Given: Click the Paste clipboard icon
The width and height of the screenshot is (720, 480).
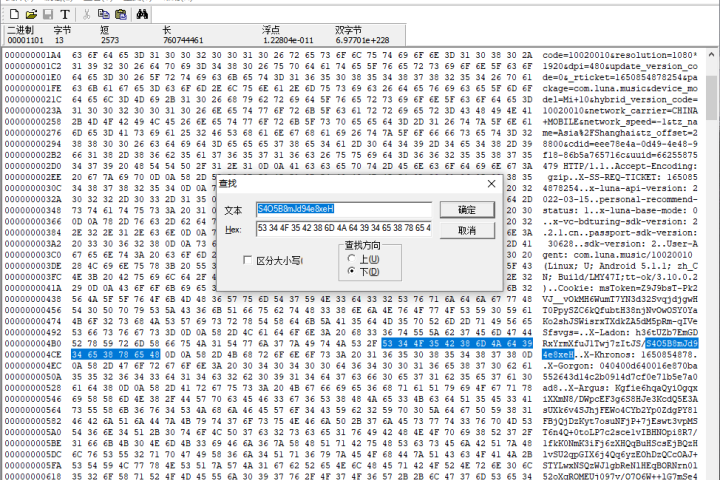Looking at the screenshot, I should [120, 15].
